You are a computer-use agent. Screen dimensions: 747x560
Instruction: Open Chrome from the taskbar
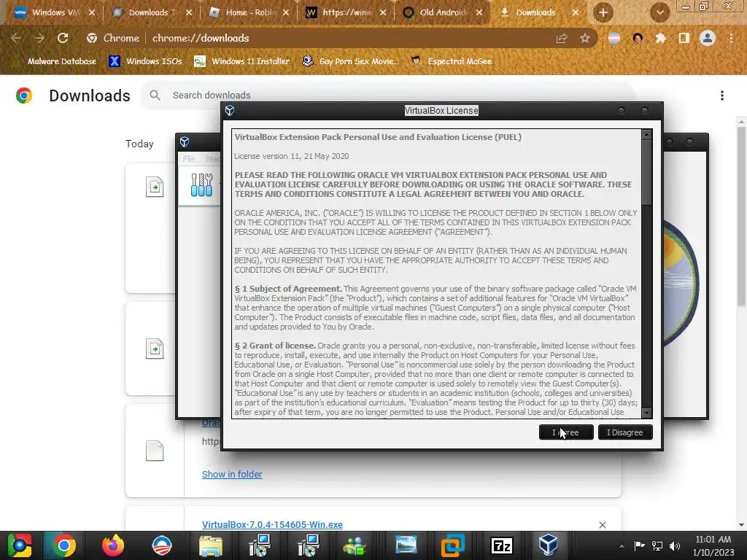(x=64, y=545)
